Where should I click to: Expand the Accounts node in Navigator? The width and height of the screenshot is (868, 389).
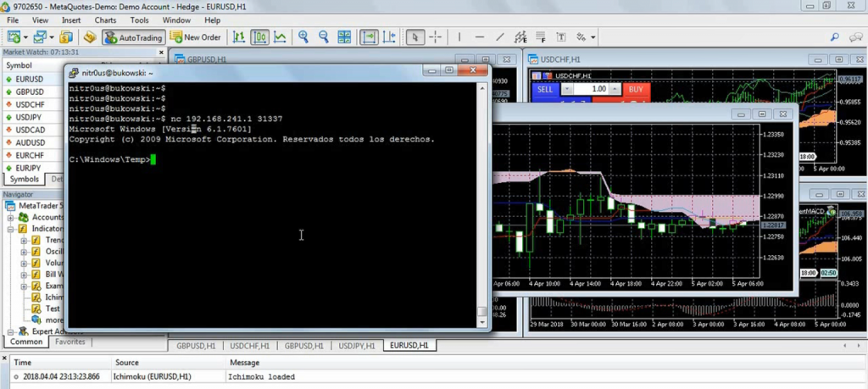[10, 218]
